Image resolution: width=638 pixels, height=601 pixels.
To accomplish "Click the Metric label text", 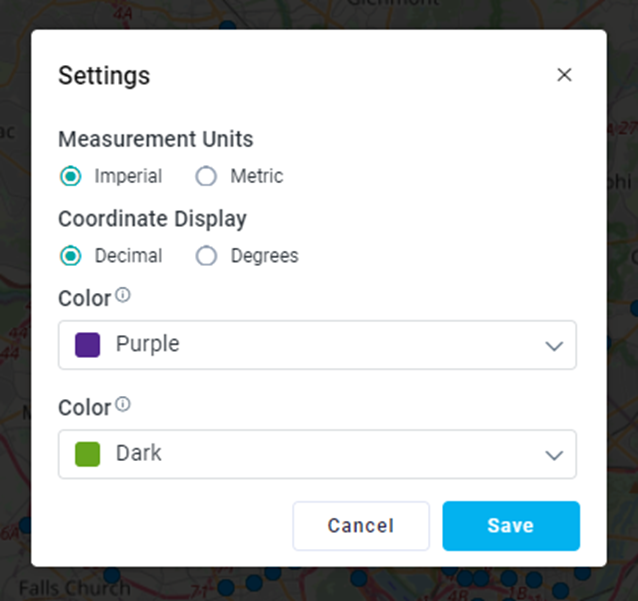I will tap(257, 177).
